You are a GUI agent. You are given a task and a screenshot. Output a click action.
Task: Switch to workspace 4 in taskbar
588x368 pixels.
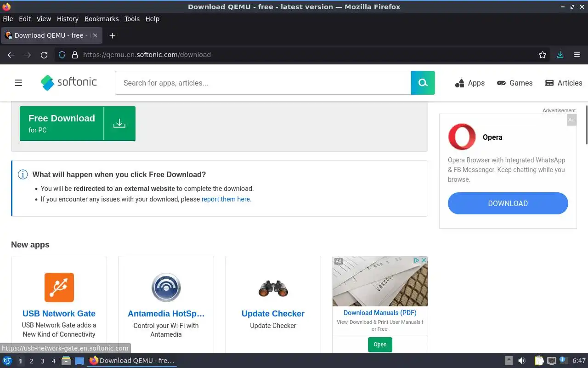point(53,361)
